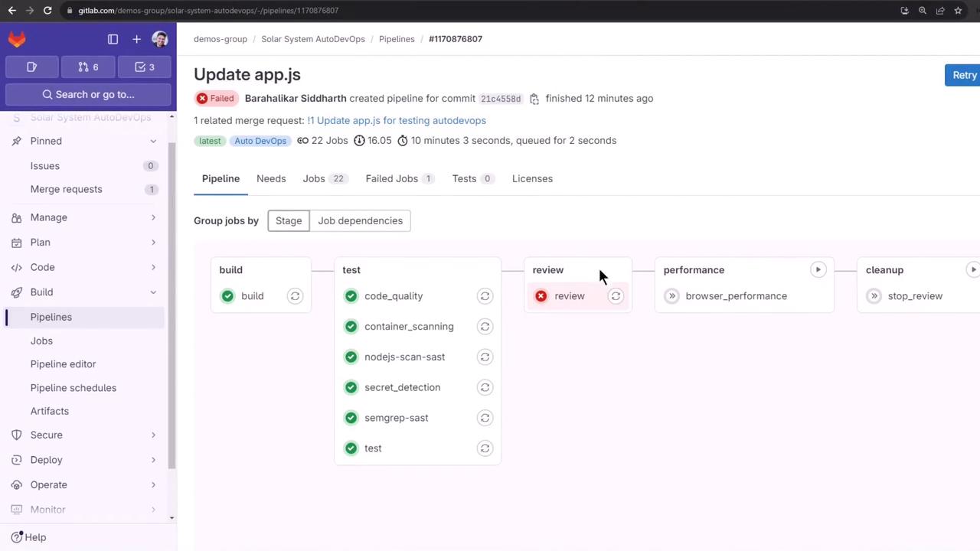The width and height of the screenshot is (980, 551).
Task: Bookmark this page with star icon
Action: (958, 11)
